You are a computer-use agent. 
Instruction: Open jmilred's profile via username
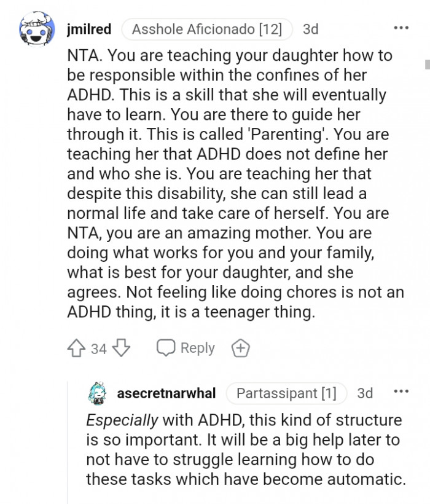[x=88, y=28]
